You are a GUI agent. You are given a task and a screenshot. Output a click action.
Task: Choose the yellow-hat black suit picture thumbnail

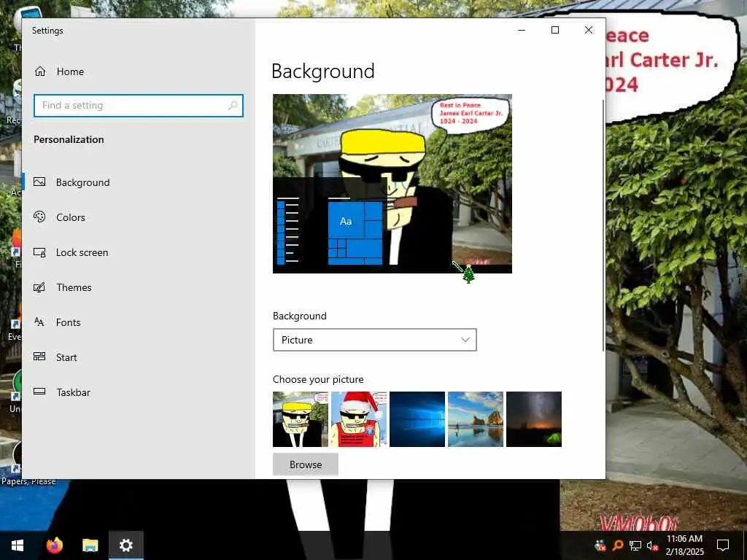(301, 419)
